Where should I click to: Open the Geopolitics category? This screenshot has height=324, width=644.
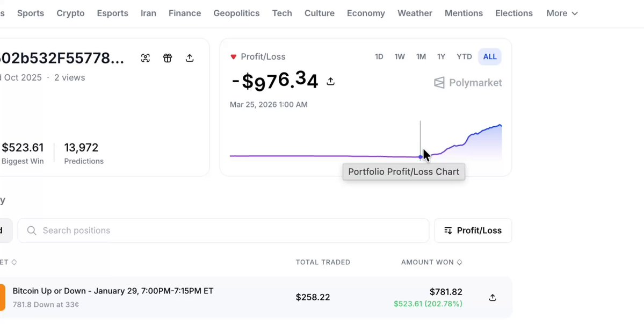coord(236,13)
